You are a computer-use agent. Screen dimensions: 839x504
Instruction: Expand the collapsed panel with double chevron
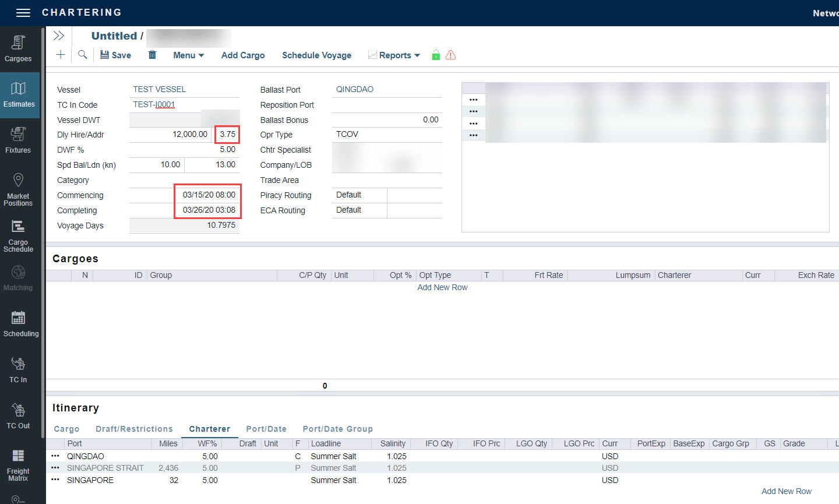[x=58, y=36]
